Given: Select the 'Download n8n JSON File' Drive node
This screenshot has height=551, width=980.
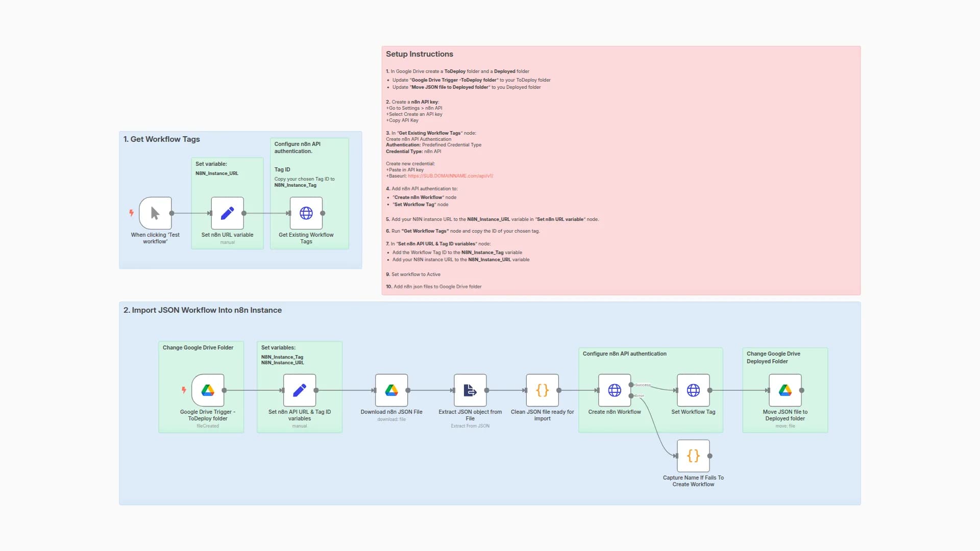Looking at the screenshot, I should 391,390.
